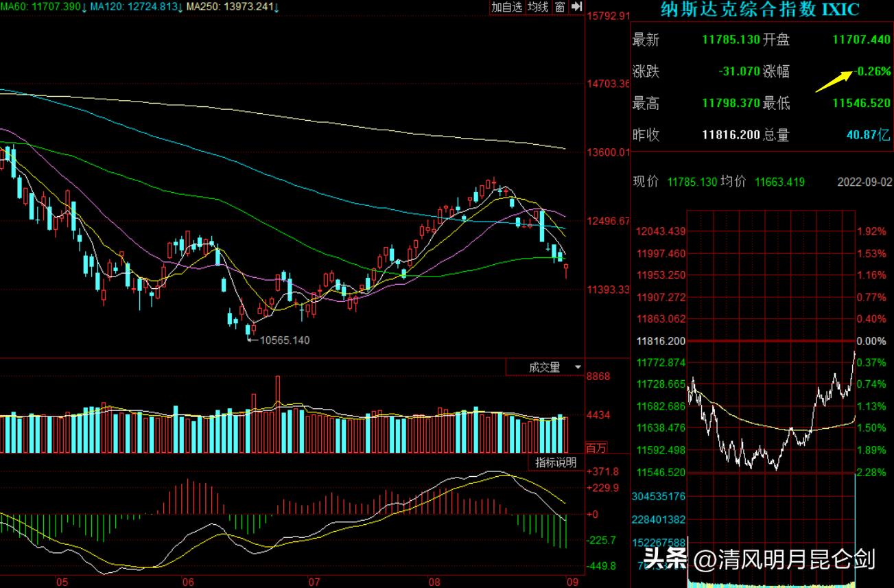
Task: Click the intraday volume label 228401382
Action: tap(659, 519)
